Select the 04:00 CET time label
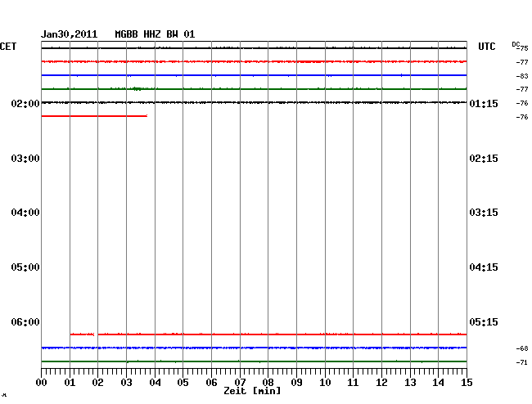Screen dimensions: 532x404 pos(25,213)
